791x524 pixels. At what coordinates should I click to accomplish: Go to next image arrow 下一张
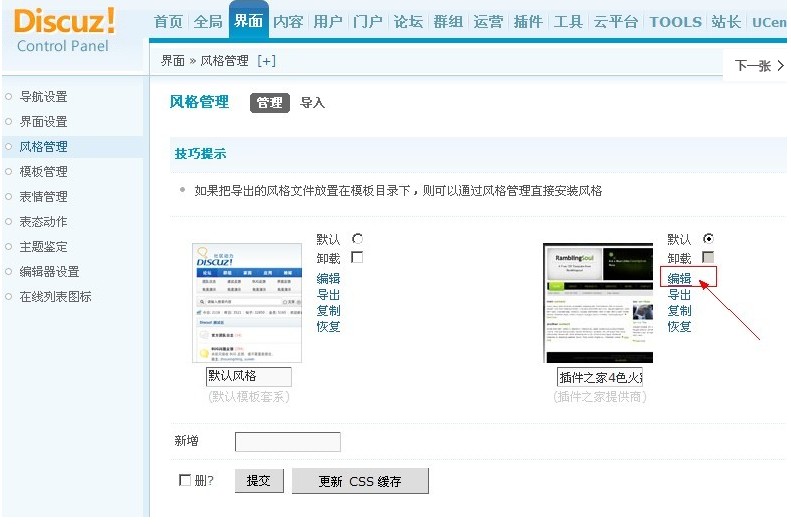point(759,66)
